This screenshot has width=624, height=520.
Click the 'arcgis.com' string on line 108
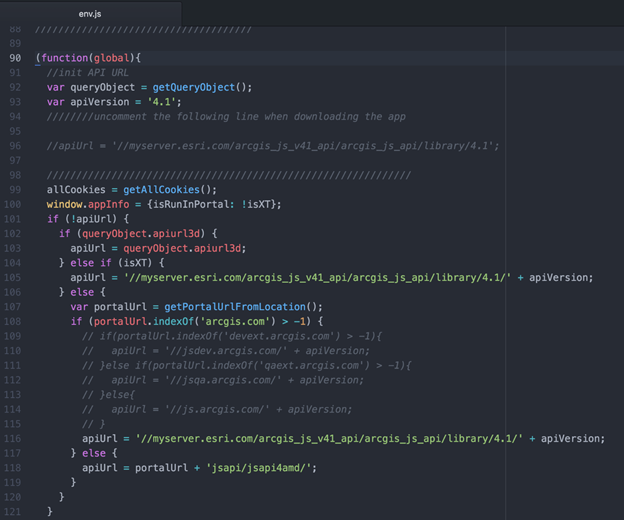[x=235, y=321]
